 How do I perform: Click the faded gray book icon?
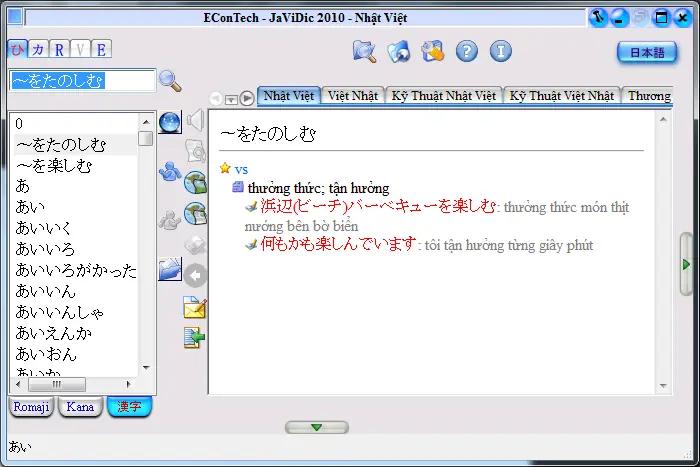click(195, 245)
